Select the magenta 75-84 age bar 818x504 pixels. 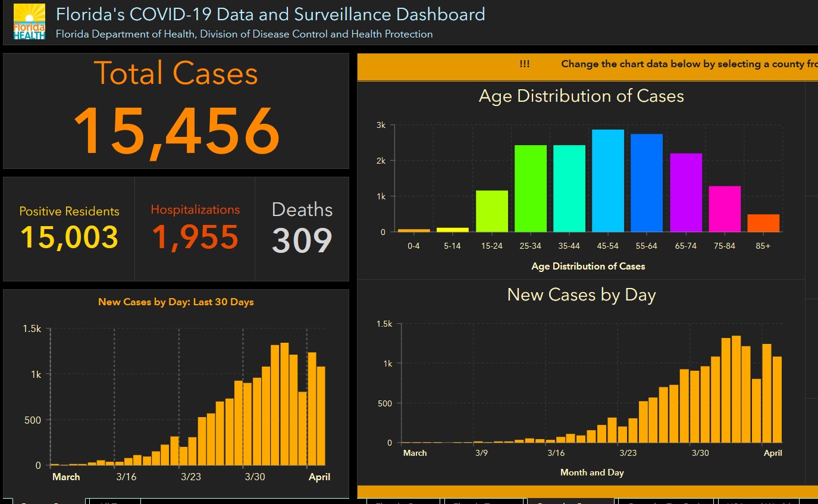coord(725,209)
